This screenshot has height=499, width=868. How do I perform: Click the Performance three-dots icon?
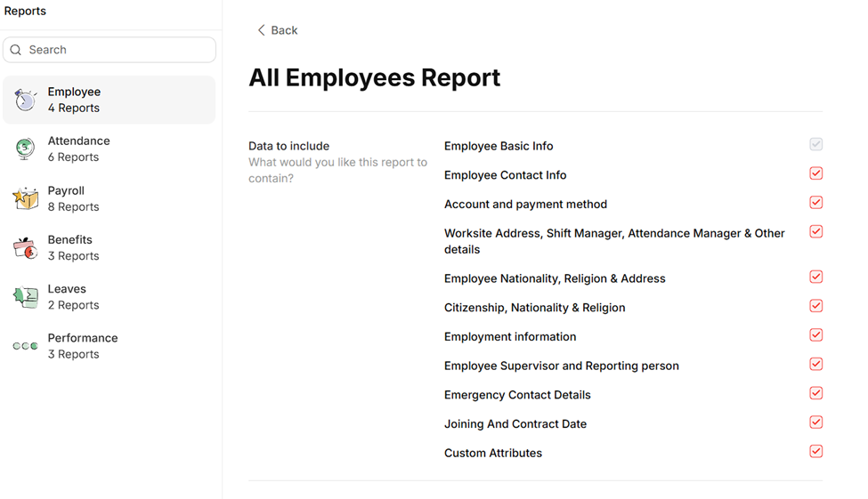26,346
